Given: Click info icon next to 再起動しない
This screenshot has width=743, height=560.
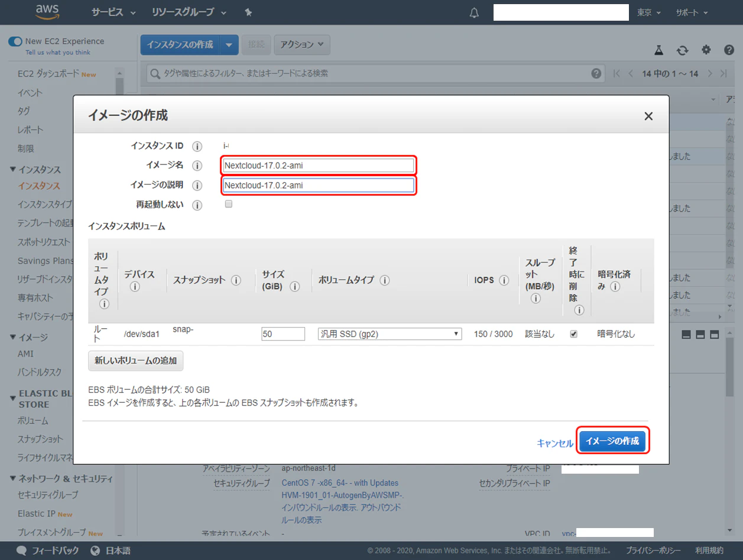Looking at the screenshot, I should pyautogui.click(x=197, y=205).
